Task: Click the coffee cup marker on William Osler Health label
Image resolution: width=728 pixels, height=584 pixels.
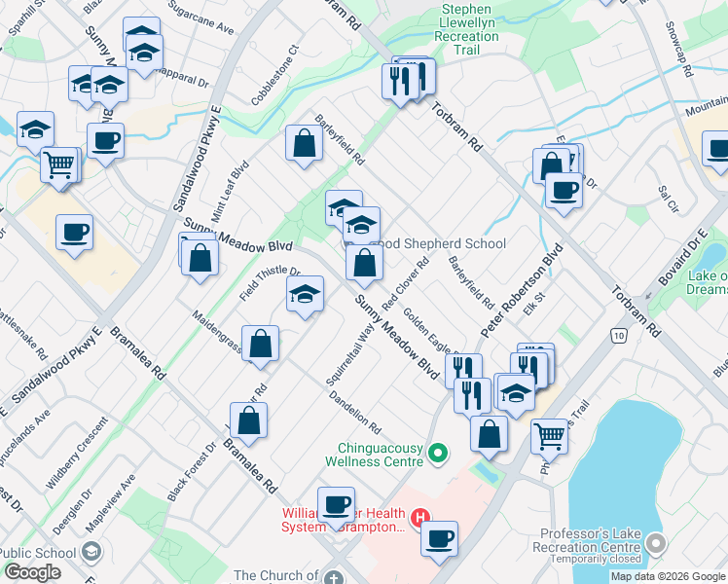Action: [x=337, y=506]
